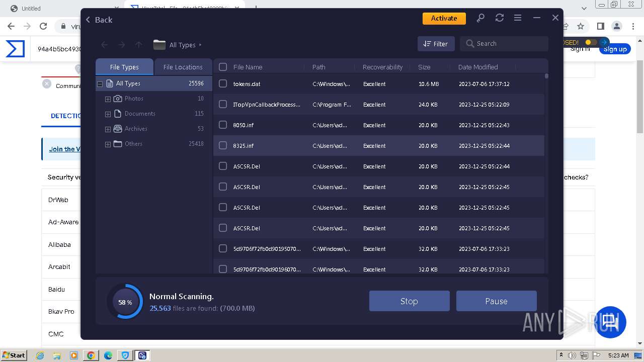Go to next location arrow
This screenshot has height=362, width=644.
click(121, 45)
